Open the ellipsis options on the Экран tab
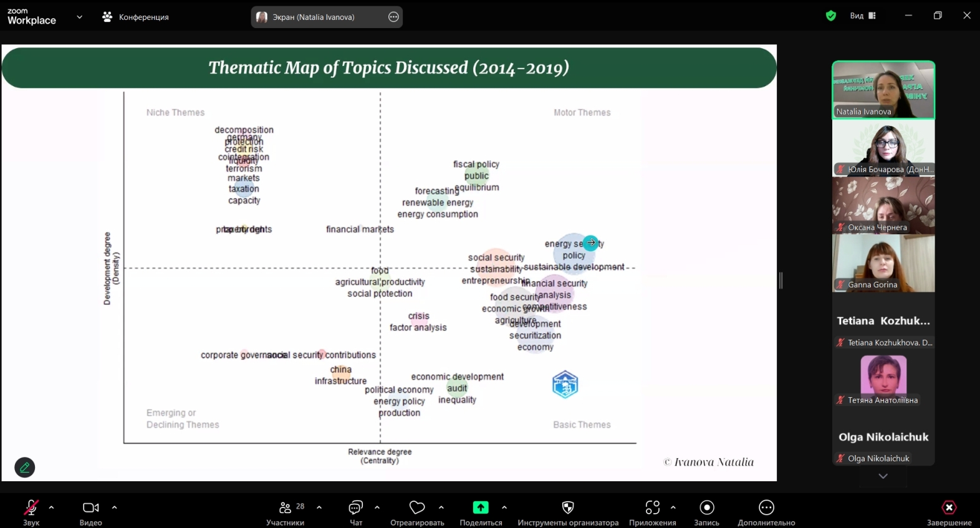The height and width of the screenshot is (528, 980). pyautogui.click(x=393, y=17)
